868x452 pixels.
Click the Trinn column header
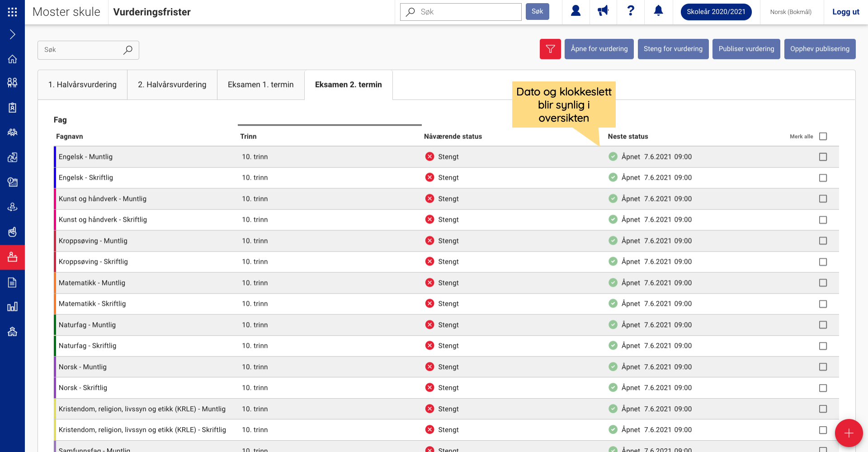click(248, 136)
